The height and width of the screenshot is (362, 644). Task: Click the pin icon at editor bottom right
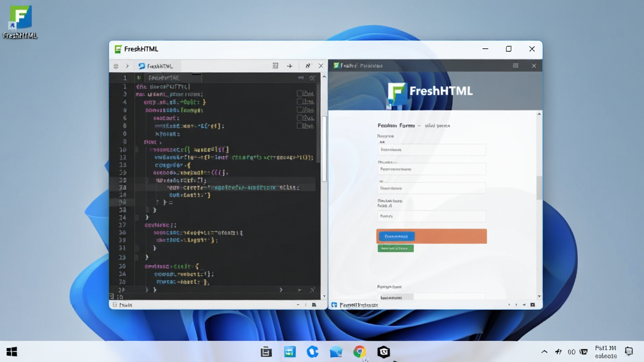(x=312, y=290)
